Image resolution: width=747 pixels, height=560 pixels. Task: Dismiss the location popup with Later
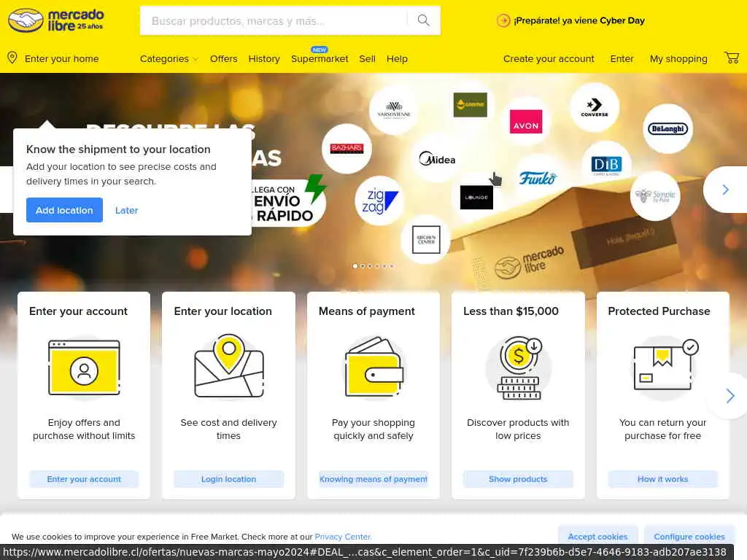pos(126,210)
